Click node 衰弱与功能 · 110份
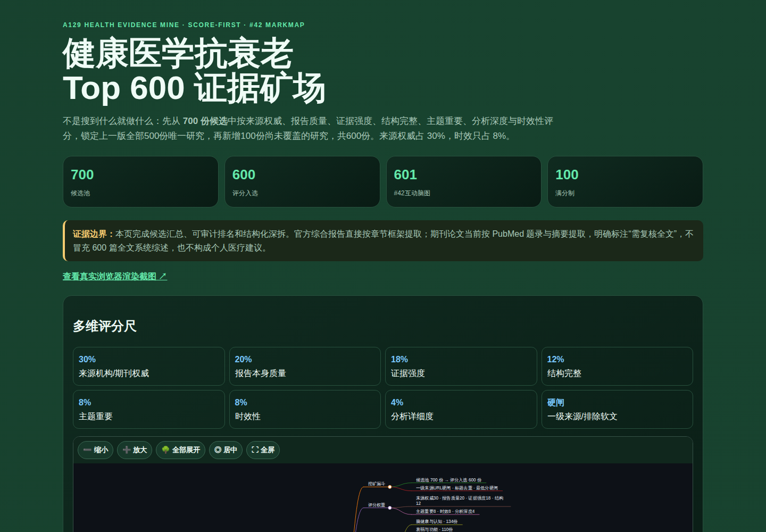 435,529
